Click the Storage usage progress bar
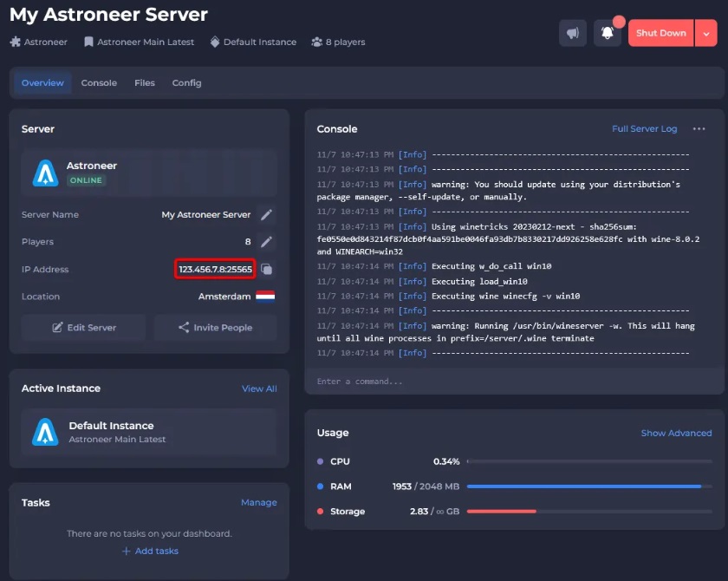 click(589, 512)
